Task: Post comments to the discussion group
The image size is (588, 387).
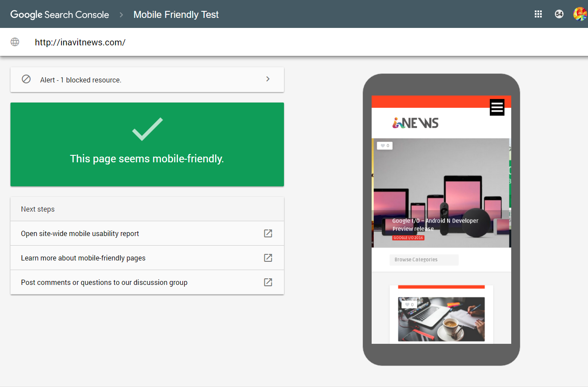Action: [104, 282]
